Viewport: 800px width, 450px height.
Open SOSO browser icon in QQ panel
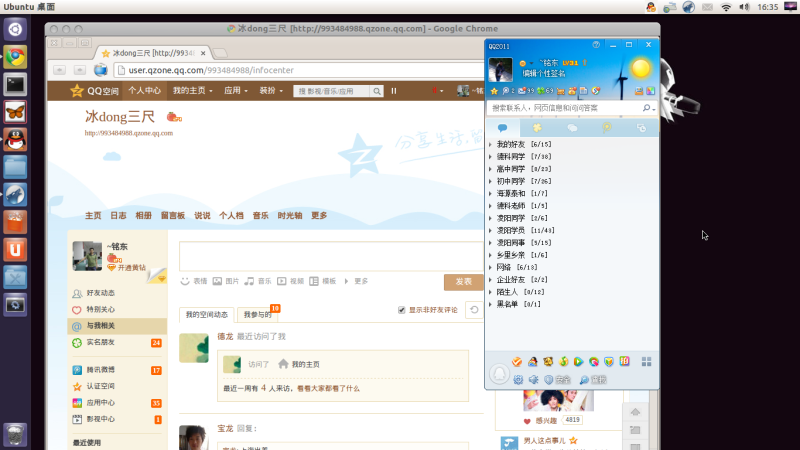(x=596, y=91)
